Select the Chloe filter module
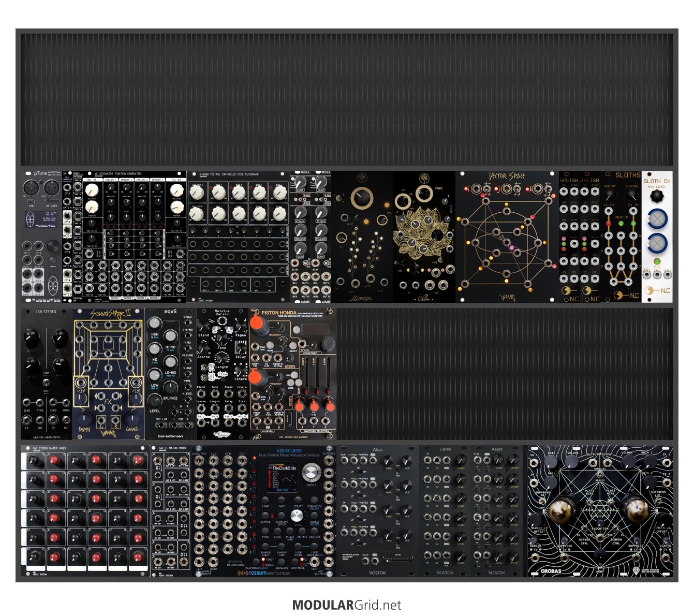 tap(424, 237)
